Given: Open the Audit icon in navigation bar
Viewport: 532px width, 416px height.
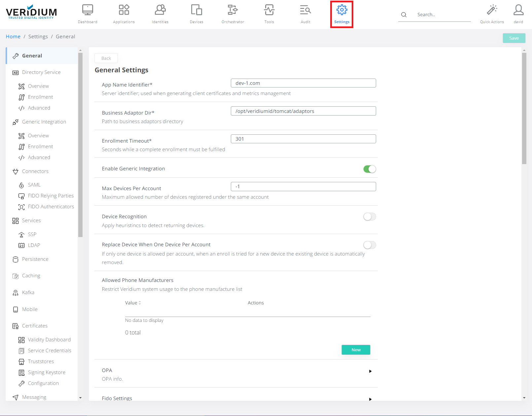Looking at the screenshot, I should tap(305, 11).
